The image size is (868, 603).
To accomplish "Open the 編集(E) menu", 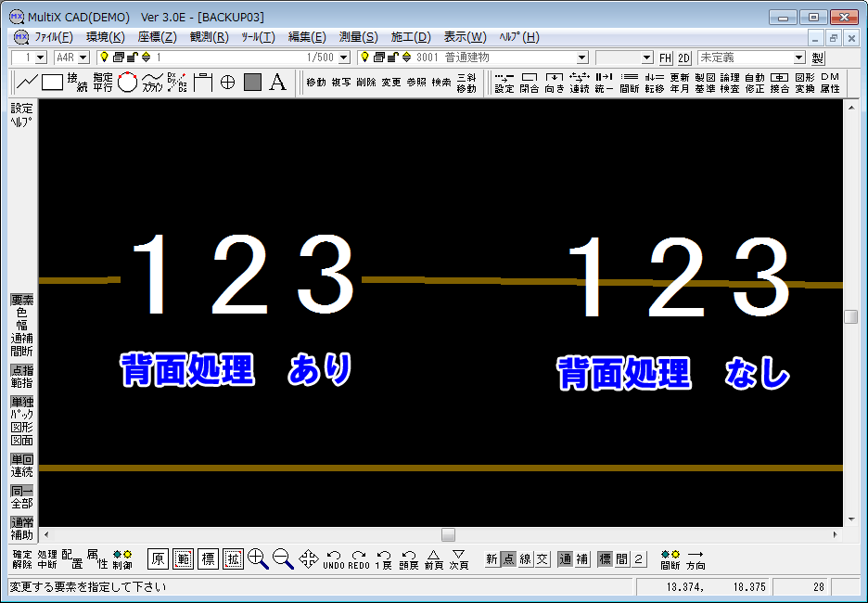I will 307,38.
